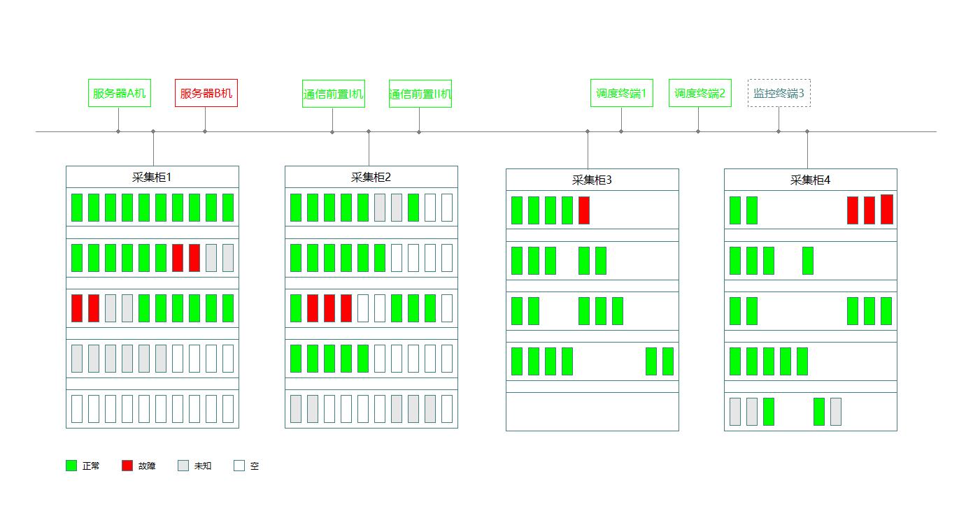The image size is (980, 518).
Task: Click the bus connection dot under 监控终端3
Action: click(779, 131)
